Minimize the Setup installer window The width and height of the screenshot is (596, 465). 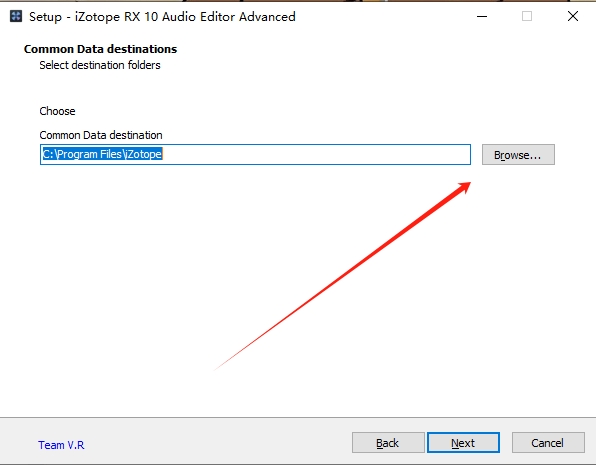point(482,16)
